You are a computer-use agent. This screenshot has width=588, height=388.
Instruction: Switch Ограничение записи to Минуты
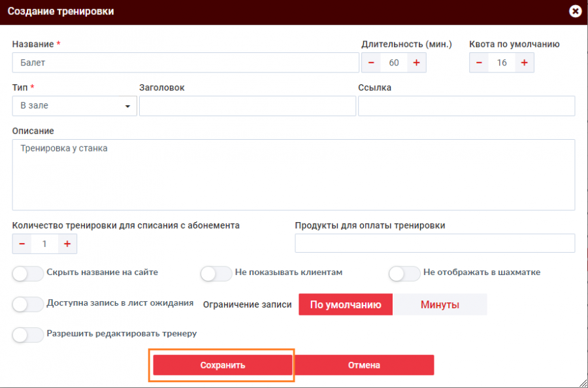(x=440, y=304)
